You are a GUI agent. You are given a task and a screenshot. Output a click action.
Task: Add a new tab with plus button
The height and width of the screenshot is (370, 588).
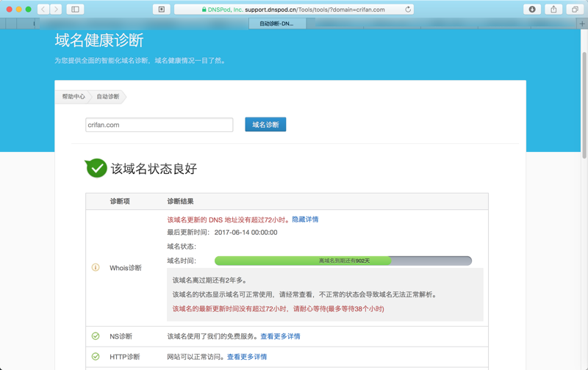pos(582,23)
